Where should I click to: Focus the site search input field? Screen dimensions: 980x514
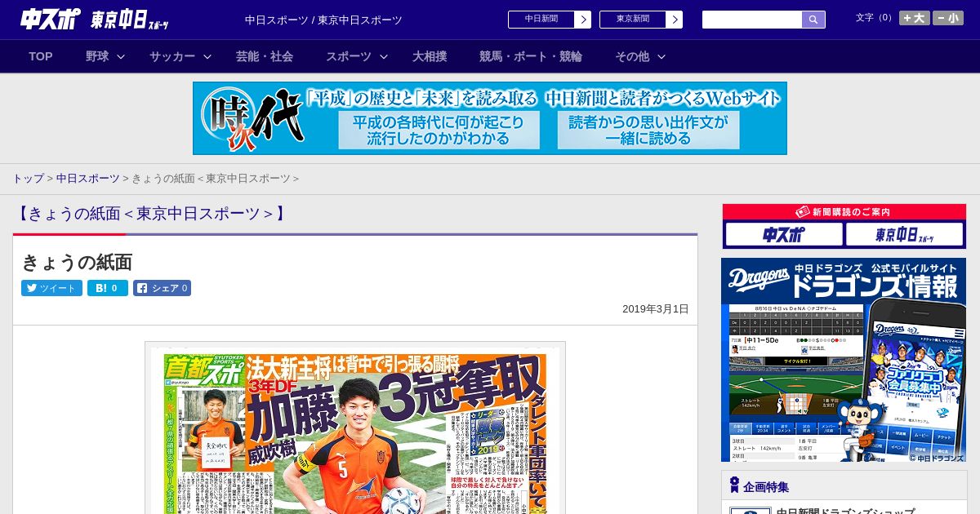coord(752,20)
